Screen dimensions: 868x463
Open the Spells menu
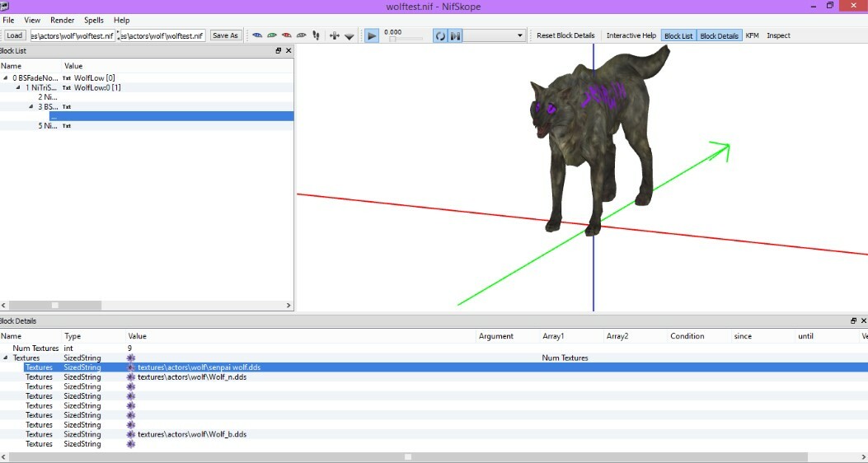point(94,20)
